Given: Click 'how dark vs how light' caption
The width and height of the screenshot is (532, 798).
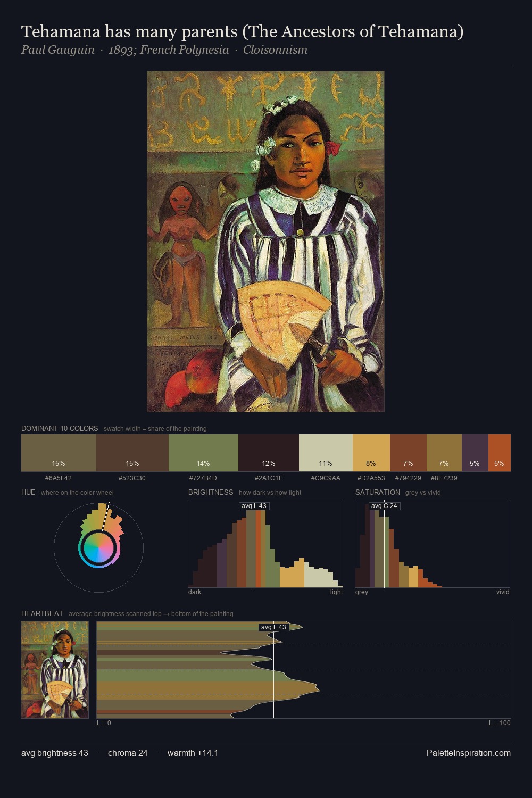Looking at the screenshot, I should [x=270, y=493].
